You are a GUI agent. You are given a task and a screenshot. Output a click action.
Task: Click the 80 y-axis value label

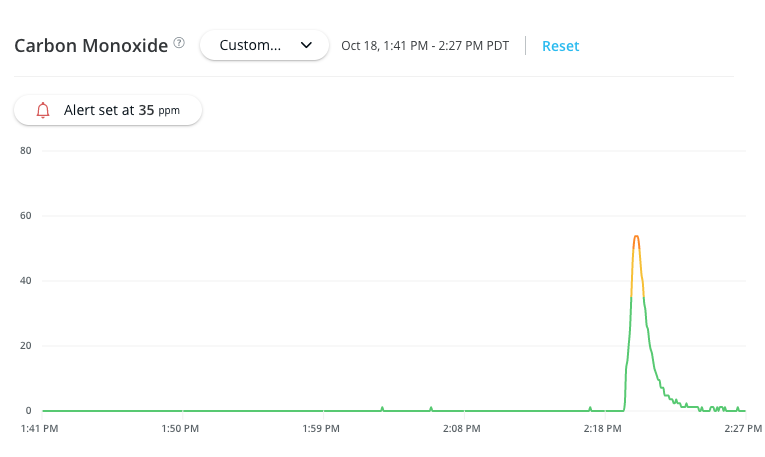[x=26, y=151]
